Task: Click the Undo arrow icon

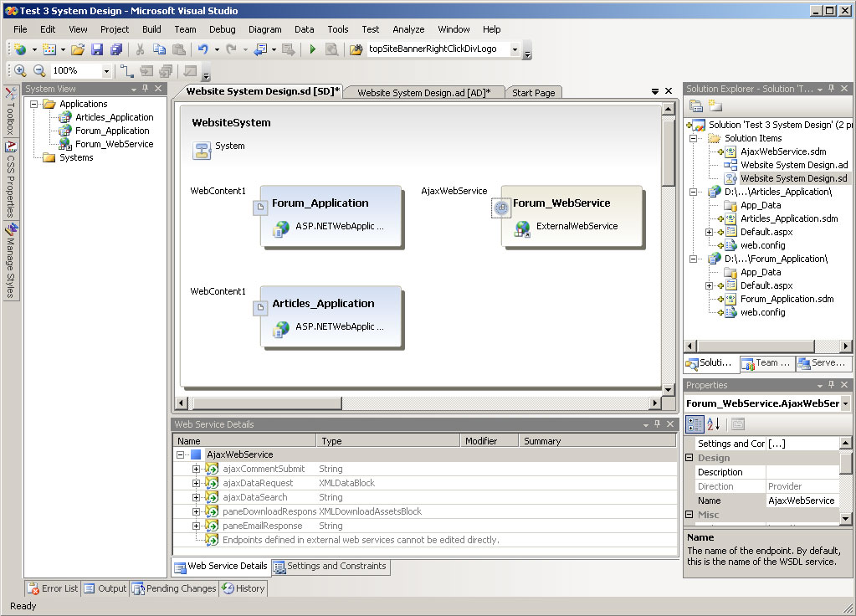Action: pyautogui.click(x=203, y=49)
